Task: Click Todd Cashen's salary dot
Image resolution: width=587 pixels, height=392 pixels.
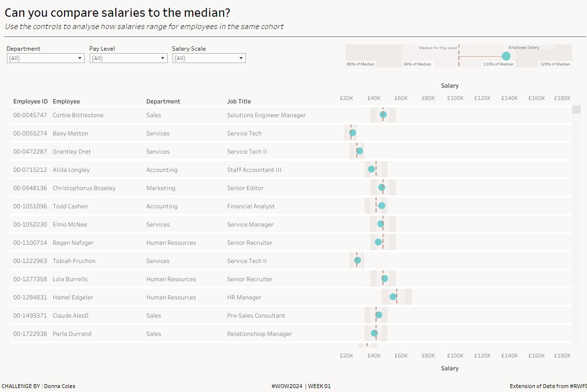Action: tap(381, 206)
